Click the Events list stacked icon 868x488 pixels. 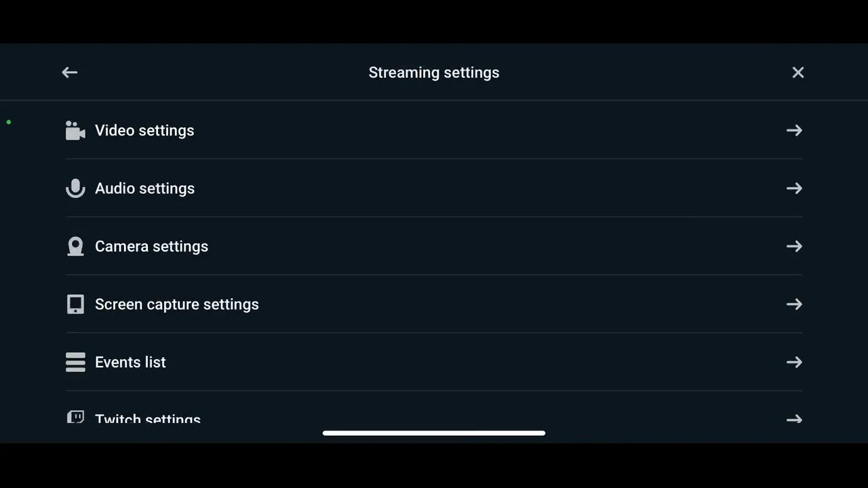(x=75, y=362)
